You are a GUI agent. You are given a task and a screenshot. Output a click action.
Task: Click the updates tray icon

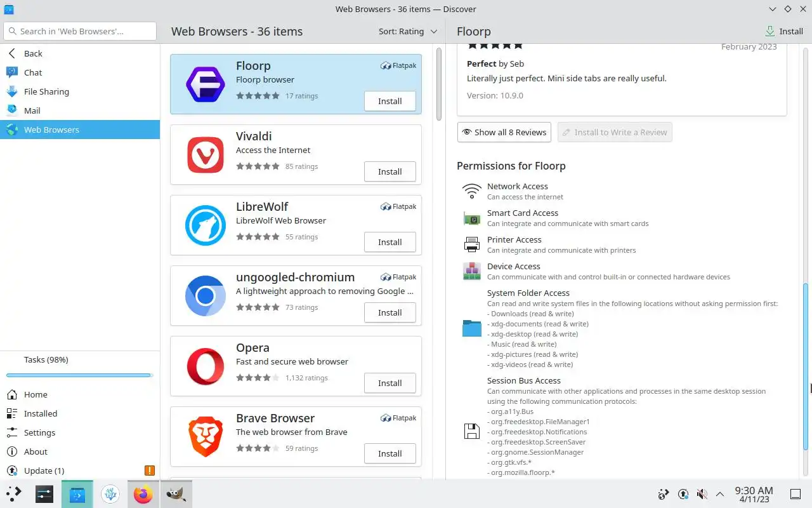click(683, 494)
